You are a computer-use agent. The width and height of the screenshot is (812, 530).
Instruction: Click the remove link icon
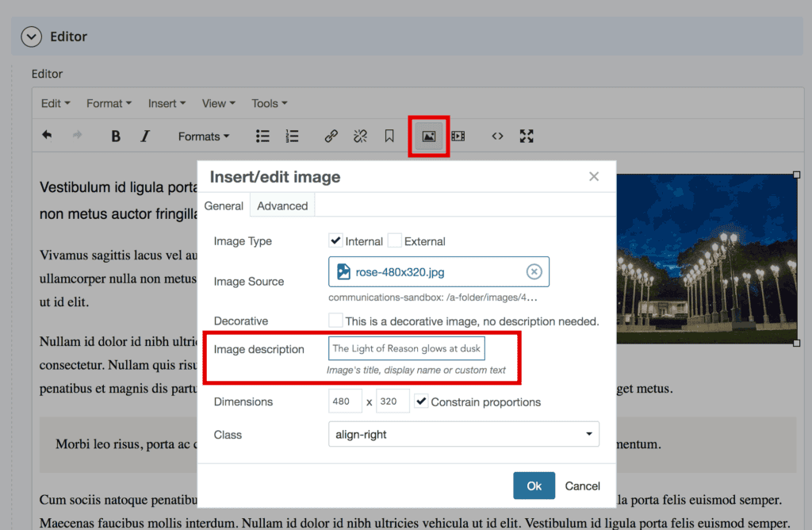(360, 136)
